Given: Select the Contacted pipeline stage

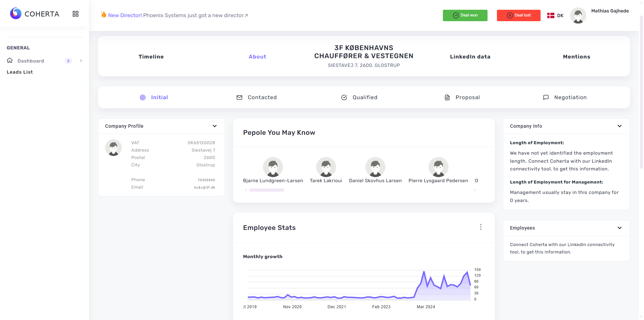Looking at the screenshot, I should click(x=257, y=97).
